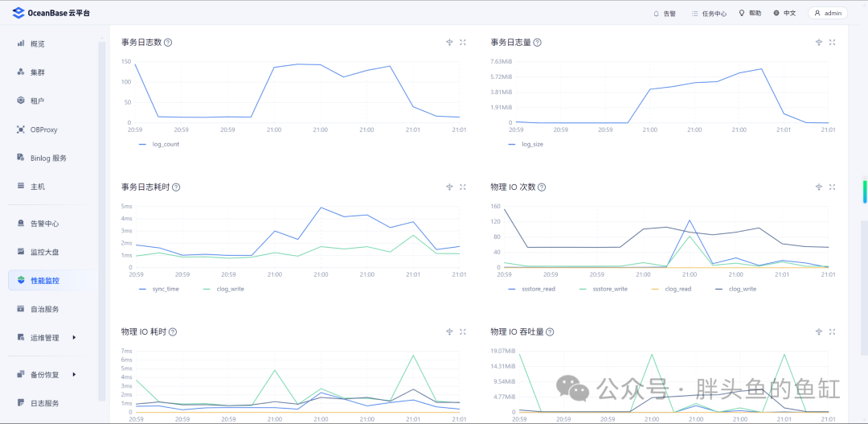
Task: Toggle ssstore_write legend series
Action: (603, 290)
